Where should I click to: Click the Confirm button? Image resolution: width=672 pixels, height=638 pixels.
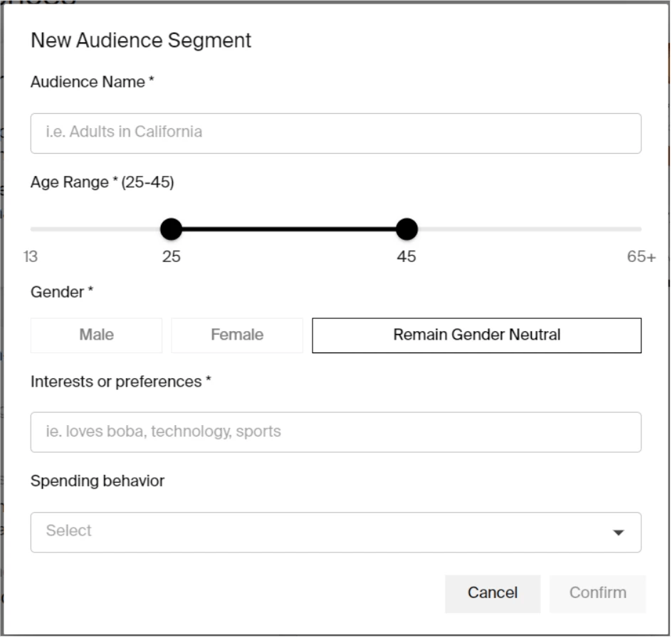pyautogui.click(x=597, y=593)
